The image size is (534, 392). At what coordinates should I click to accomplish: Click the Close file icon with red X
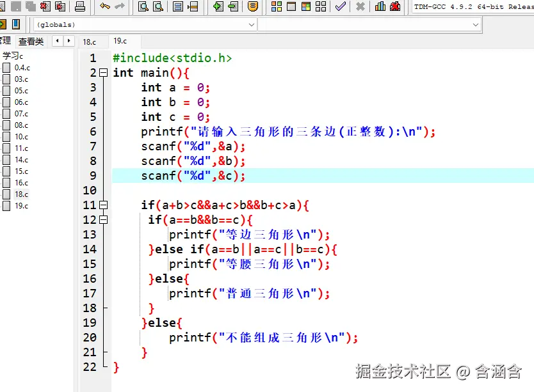tap(45, 6)
